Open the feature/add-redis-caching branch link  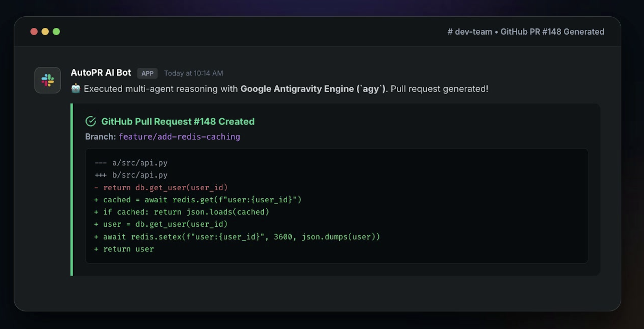pos(179,137)
